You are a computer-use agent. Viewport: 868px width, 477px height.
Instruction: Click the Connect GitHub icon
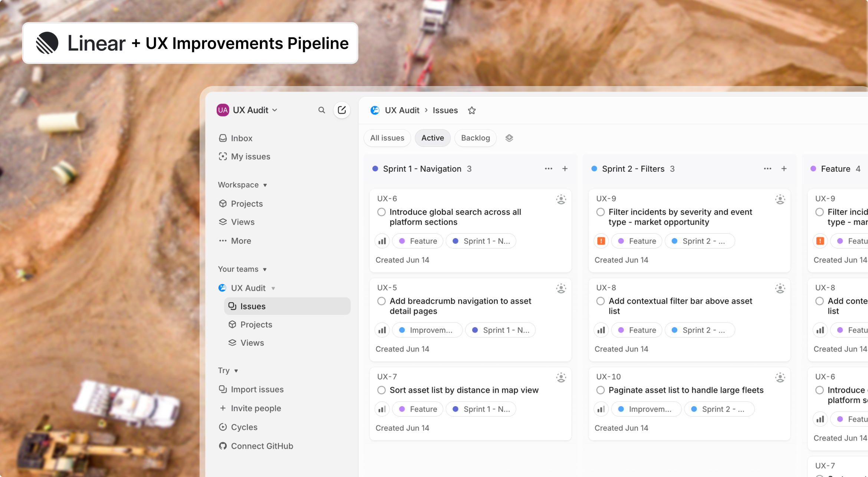click(x=223, y=446)
